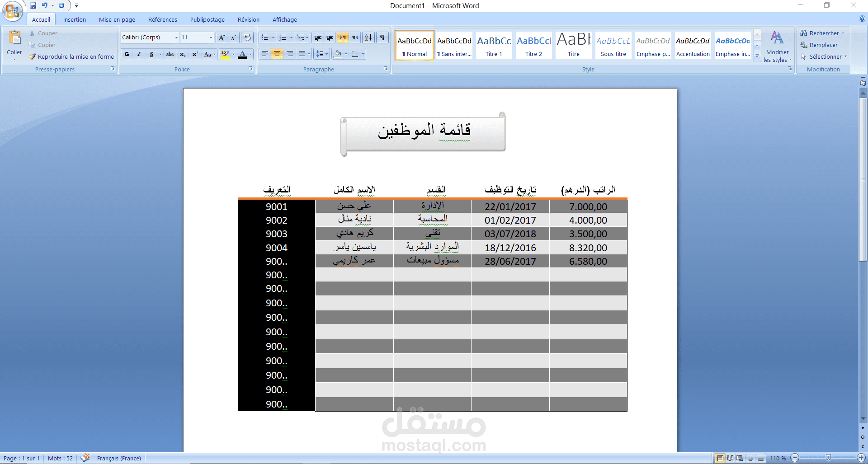Open the Sélectionner dropdown
Viewport: 868px width, 464px height.
coord(824,56)
